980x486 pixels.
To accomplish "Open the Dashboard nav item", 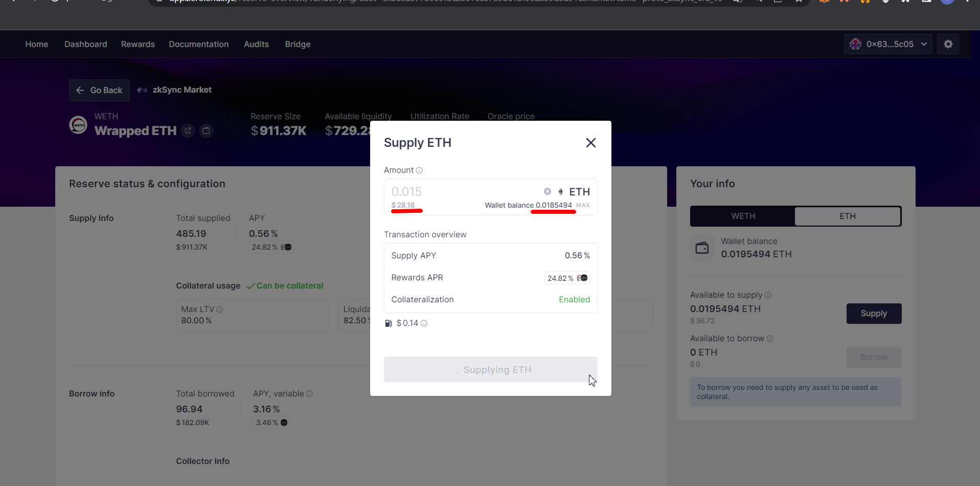I will [x=86, y=45].
